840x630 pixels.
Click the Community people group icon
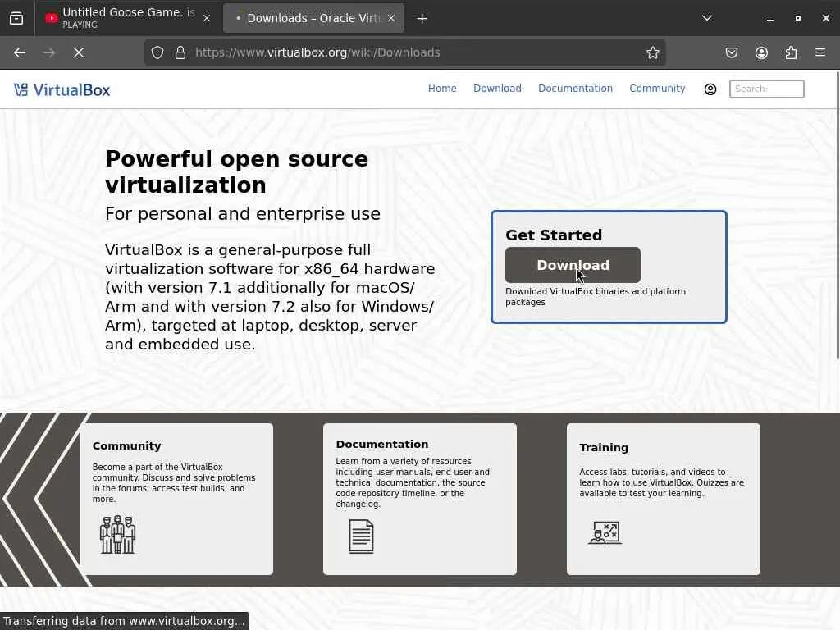pyautogui.click(x=118, y=534)
